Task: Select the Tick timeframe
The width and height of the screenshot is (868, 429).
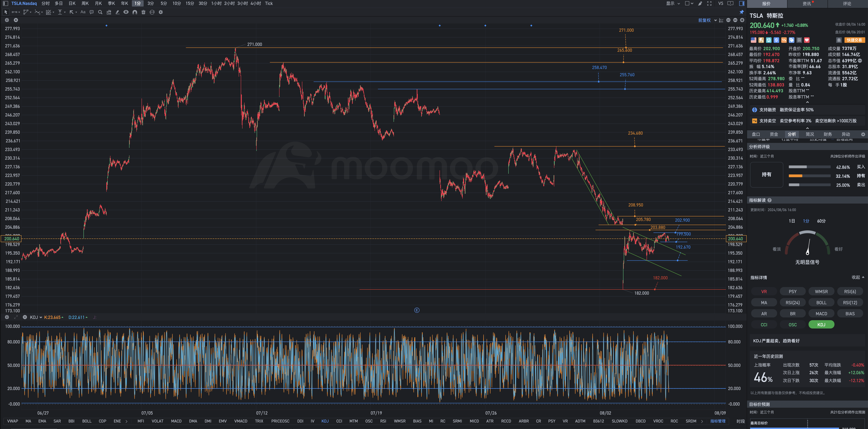Action: 269,3
